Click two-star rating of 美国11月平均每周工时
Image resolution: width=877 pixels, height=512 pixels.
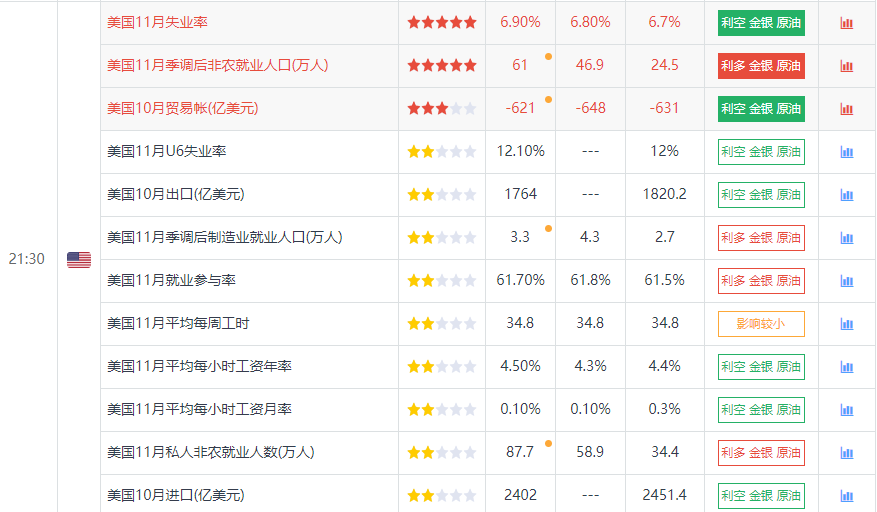(442, 323)
